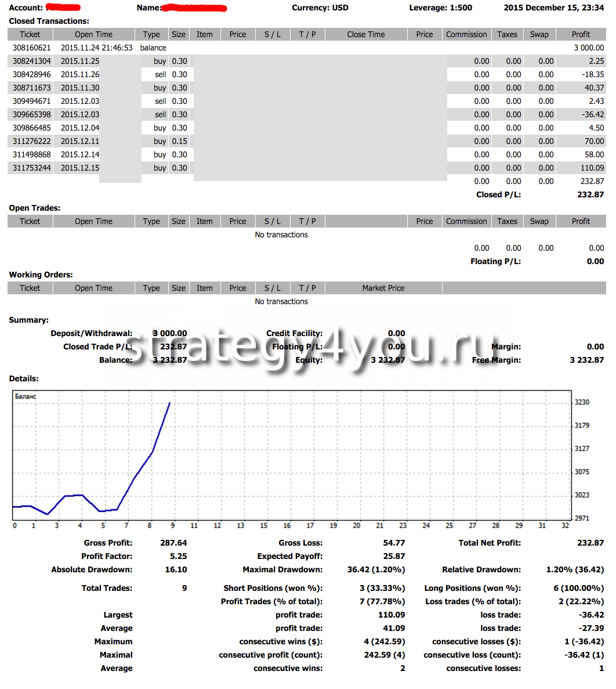Select the Close Time column header
This screenshot has height=689, width=616.
[x=365, y=34]
